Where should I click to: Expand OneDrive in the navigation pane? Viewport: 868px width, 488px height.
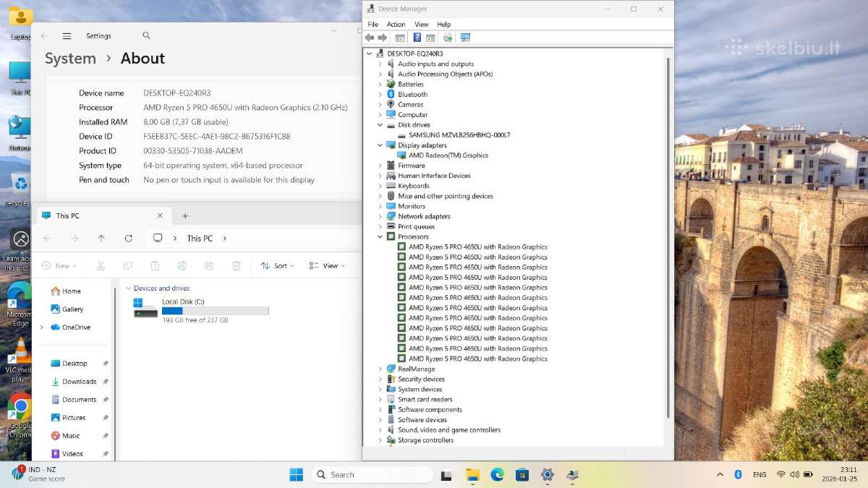coord(42,328)
